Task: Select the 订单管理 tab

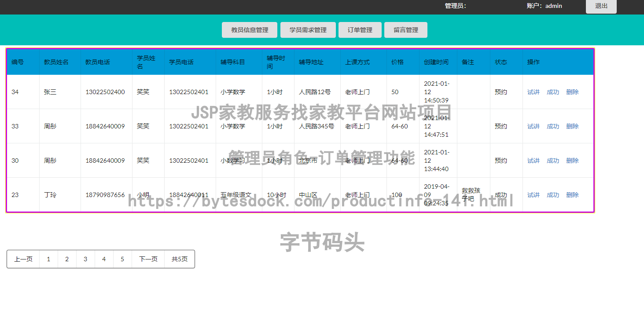Action: coord(360,29)
